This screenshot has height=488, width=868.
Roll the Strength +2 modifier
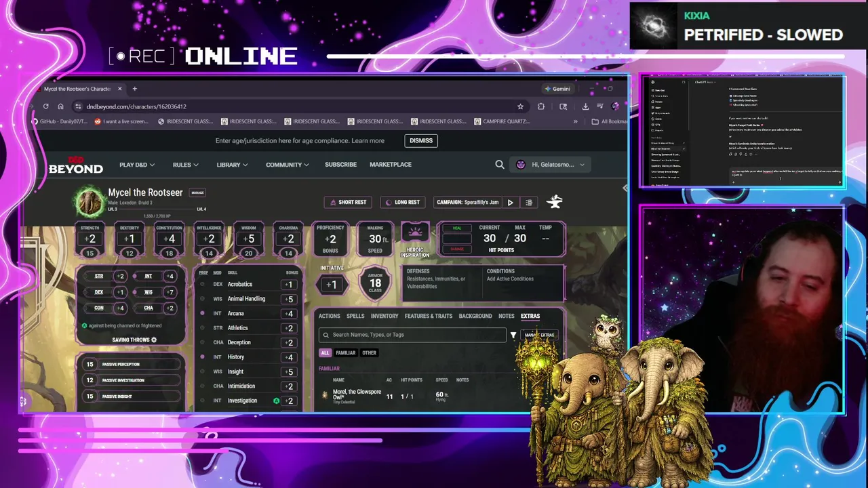(90, 239)
